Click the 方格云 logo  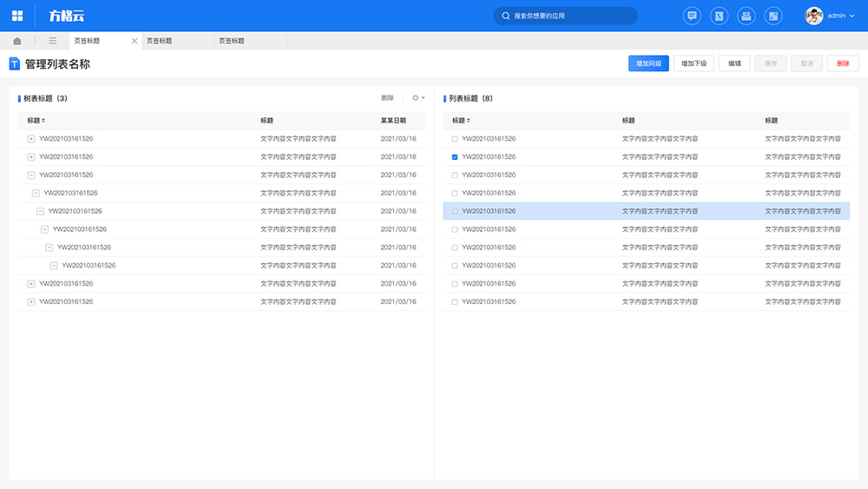point(67,16)
